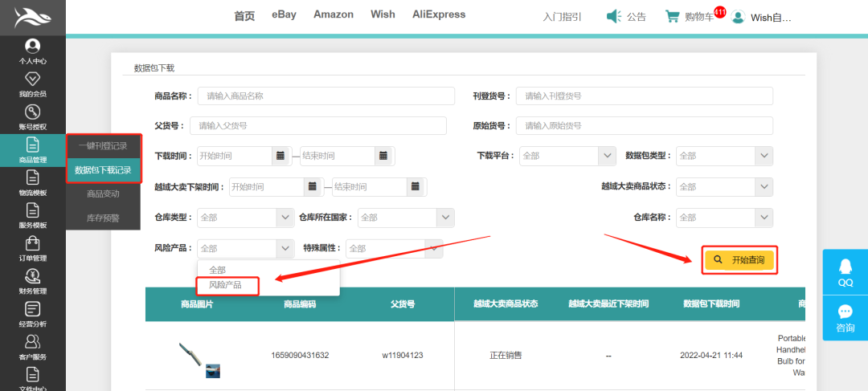Open calendar for 下载时间 开始时间

280,156
